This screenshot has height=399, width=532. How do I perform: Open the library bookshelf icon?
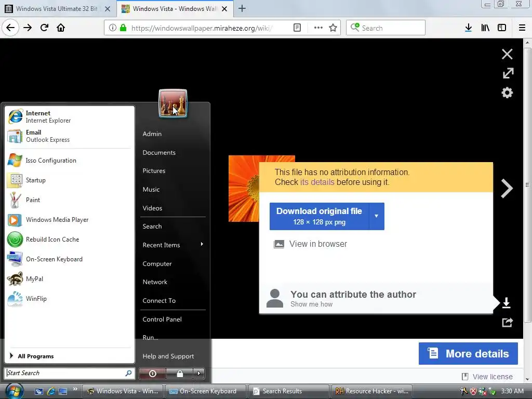coord(485,28)
